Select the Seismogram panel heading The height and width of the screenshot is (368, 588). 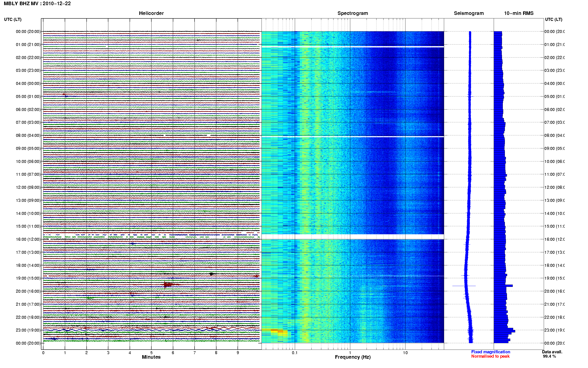(x=469, y=13)
